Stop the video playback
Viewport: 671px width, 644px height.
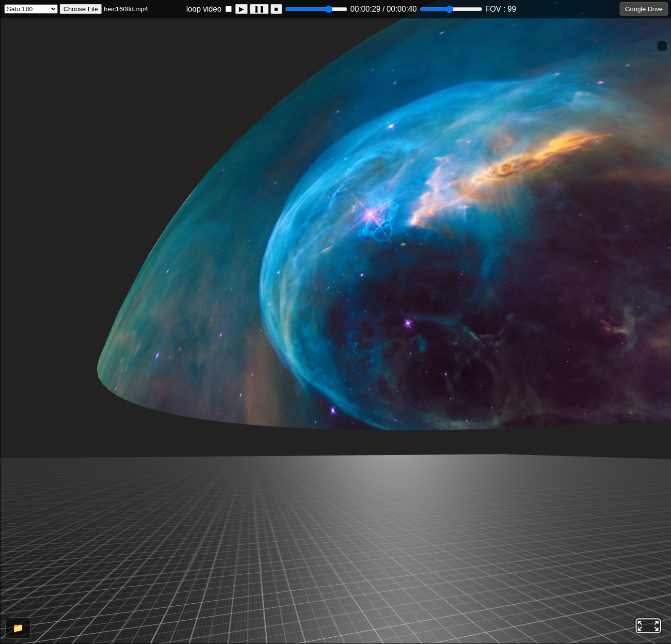[x=276, y=9]
